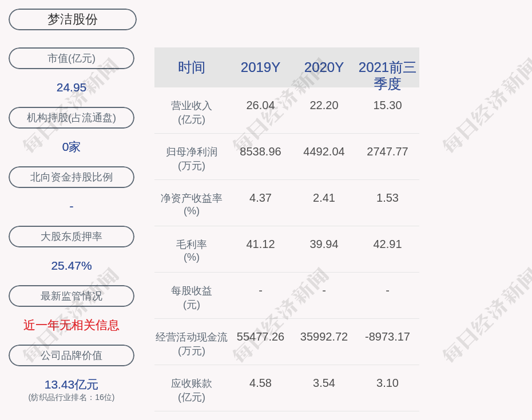Select the 营业收入 row label
The width and height of the screenshot is (532, 420).
click(192, 112)
